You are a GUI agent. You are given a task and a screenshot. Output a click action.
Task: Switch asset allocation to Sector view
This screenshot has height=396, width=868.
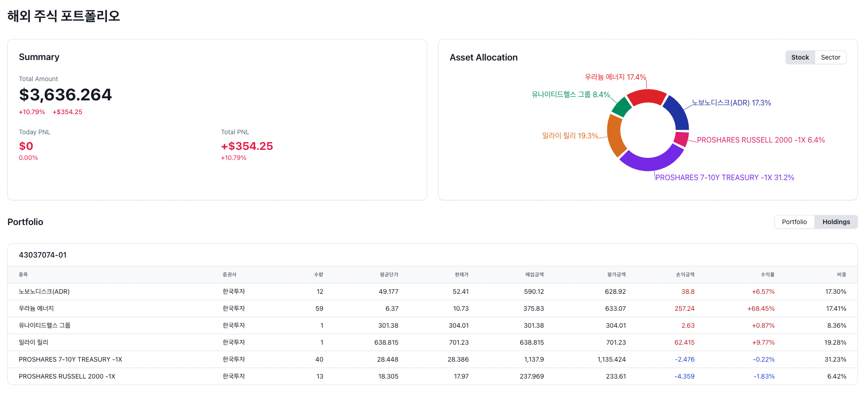click(830, 57)
